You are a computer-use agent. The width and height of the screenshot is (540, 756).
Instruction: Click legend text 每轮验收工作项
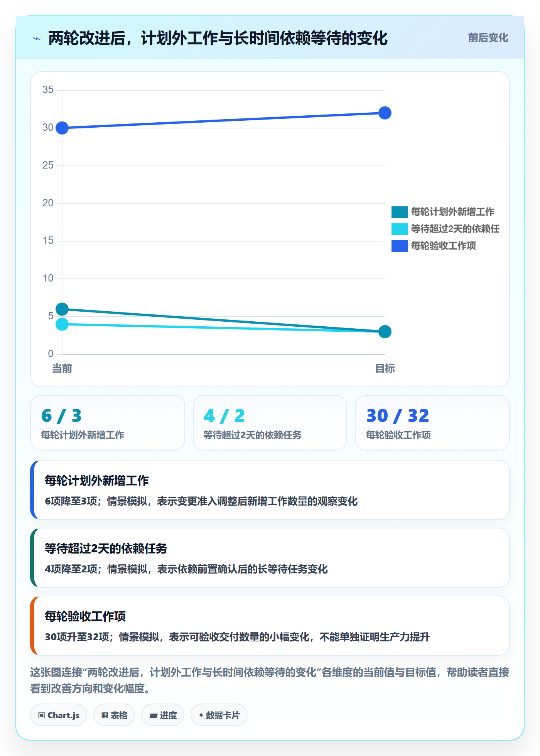point(443,246)
